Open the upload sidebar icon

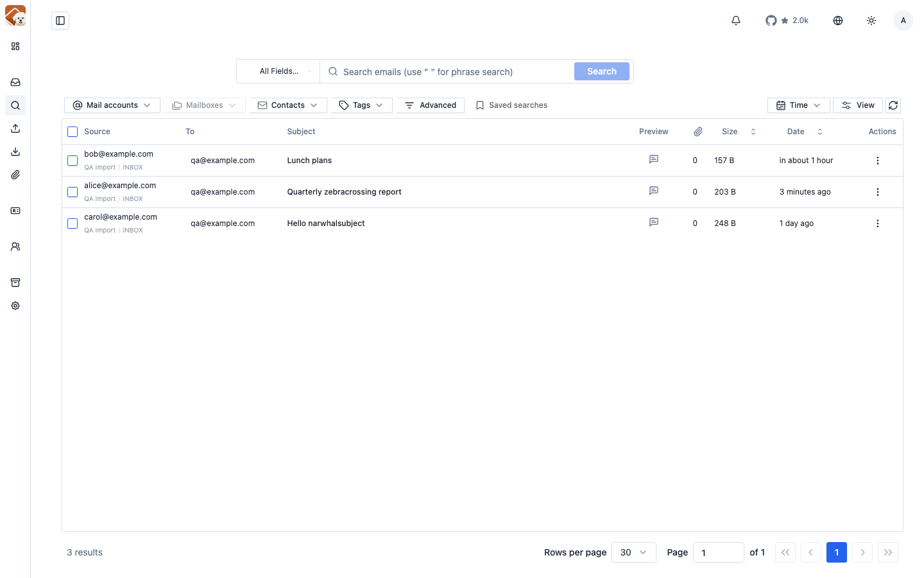[15, 128]
